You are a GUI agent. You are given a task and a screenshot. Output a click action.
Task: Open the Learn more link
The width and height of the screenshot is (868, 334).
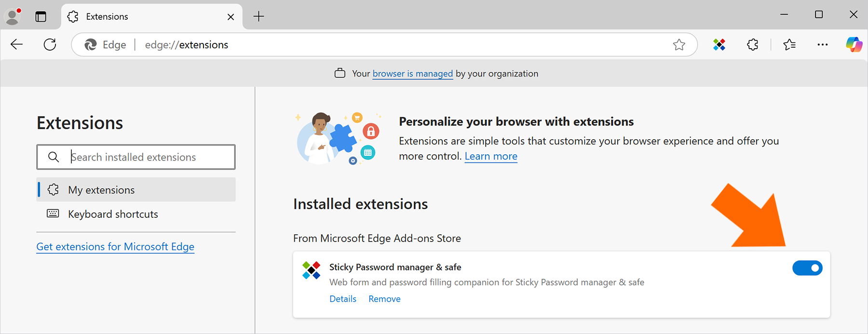point(491,156)
